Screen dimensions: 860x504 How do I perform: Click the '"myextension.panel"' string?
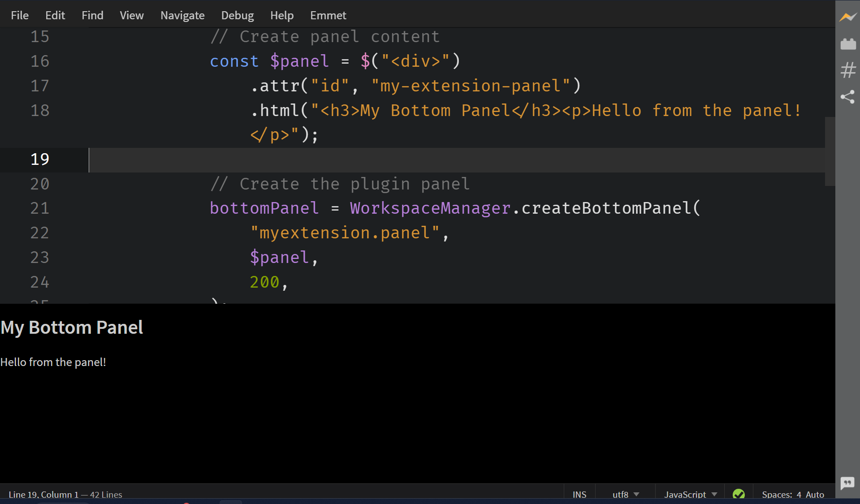tap(345, 233)
